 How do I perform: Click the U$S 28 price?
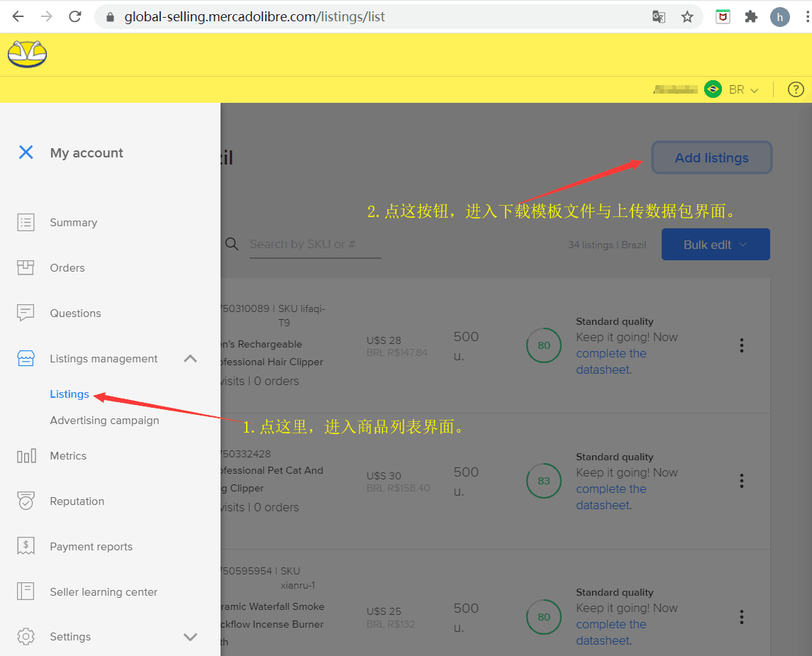(384, 340)
